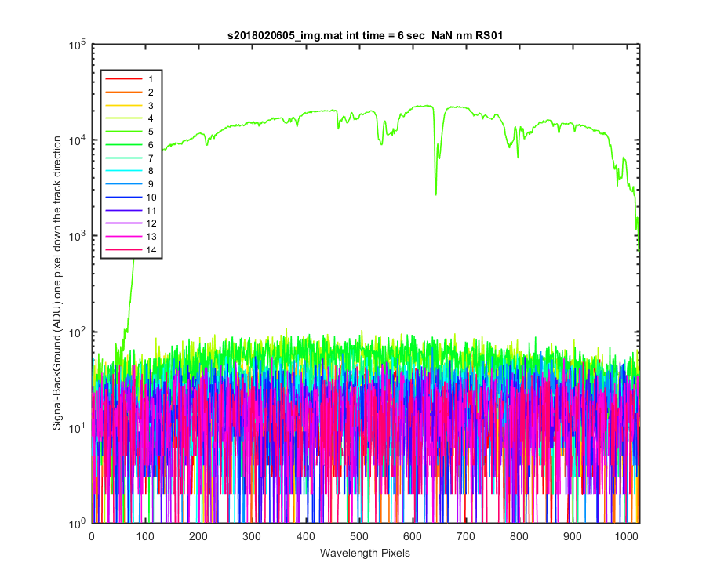Click y-axis tick label 10^5

[77, 45]
